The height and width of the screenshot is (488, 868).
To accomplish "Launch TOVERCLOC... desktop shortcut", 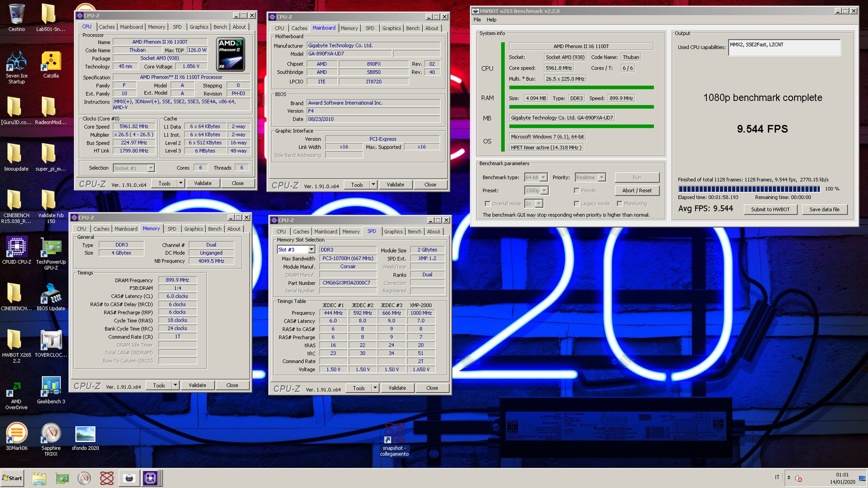I will coord(51,343).
